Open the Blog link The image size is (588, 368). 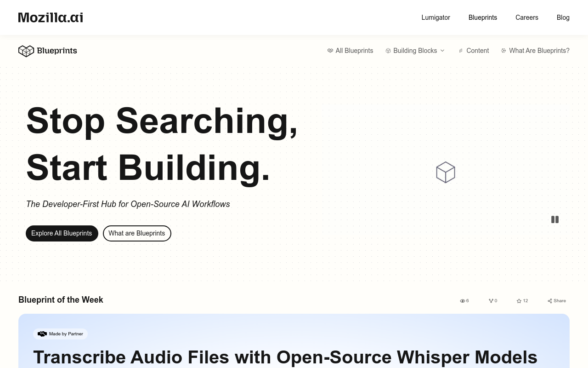pos(563,17)
